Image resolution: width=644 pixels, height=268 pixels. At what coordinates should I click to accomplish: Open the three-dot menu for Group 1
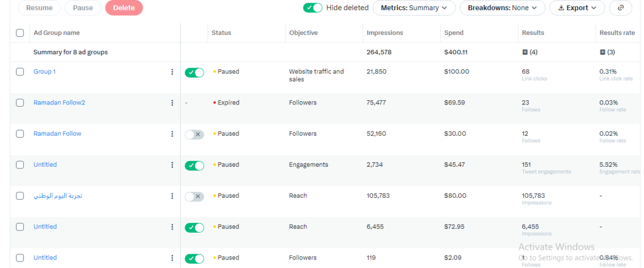[172, 72]
